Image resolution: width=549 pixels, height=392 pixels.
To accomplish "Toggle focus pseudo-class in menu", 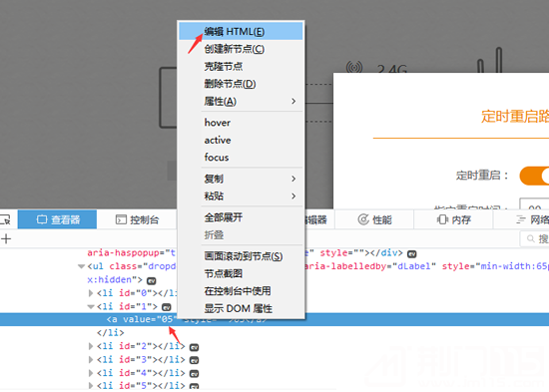I will 241,158.
